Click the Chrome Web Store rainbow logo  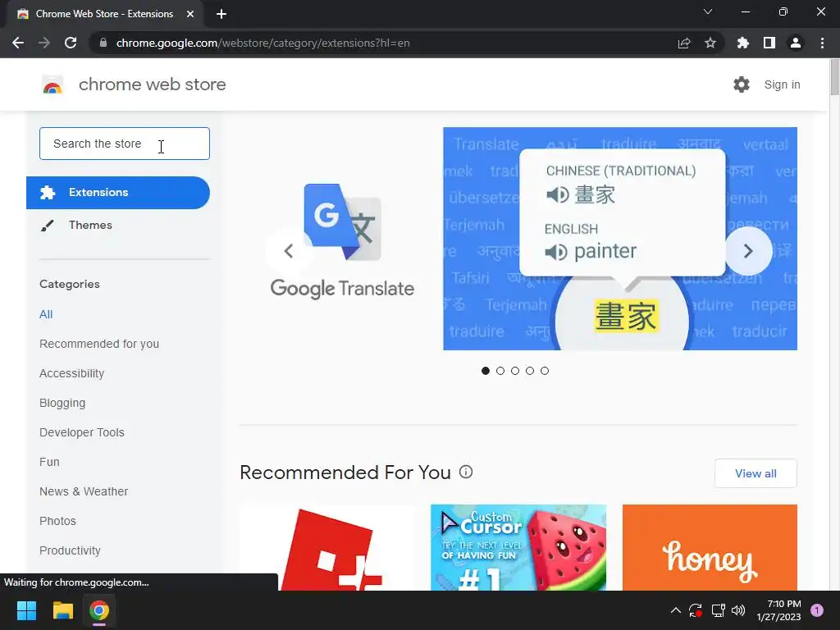[52, 84]
